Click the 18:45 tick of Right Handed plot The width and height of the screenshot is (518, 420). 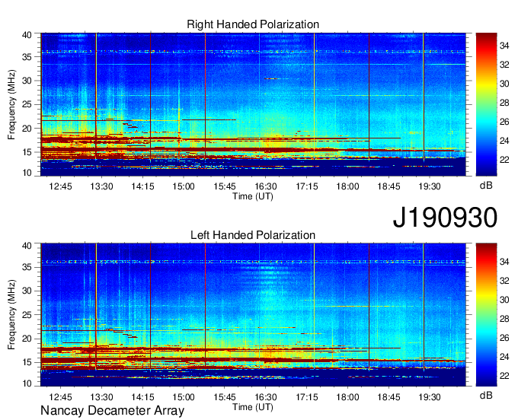coord(388,186)
